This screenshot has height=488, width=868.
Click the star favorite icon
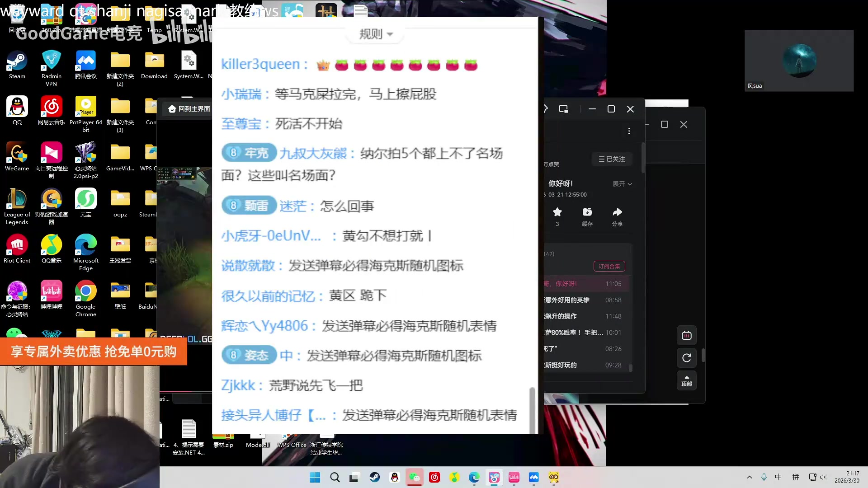coord(557,212)
